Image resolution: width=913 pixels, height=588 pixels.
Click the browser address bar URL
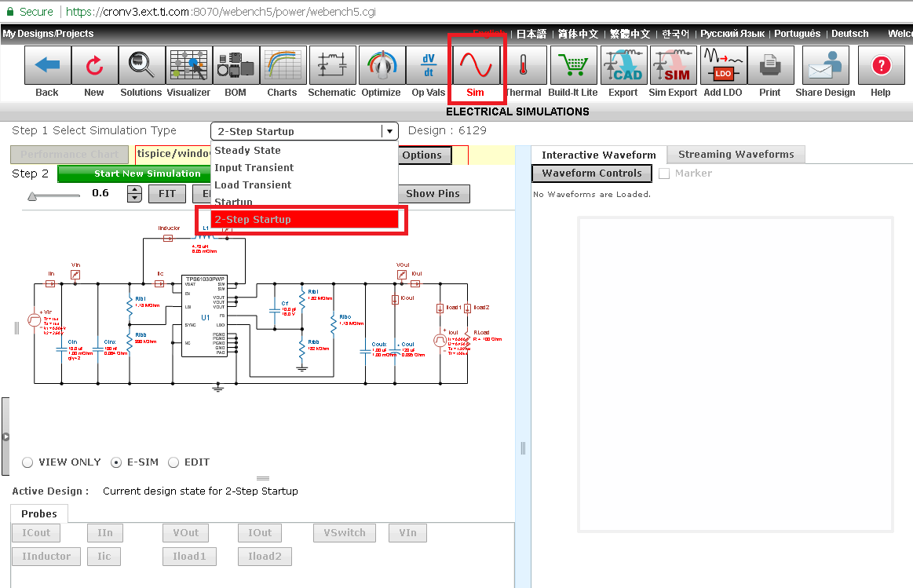coord(221,12)
